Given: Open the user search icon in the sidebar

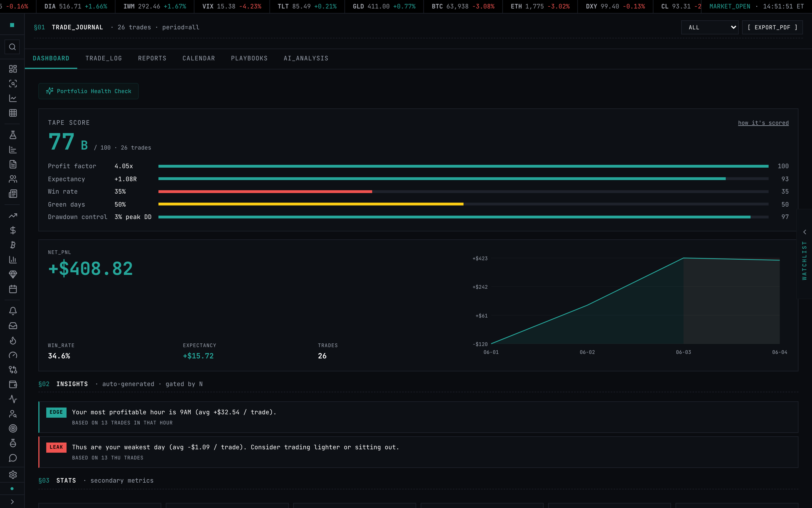Looking at the screenshot, I should point(13,414).
